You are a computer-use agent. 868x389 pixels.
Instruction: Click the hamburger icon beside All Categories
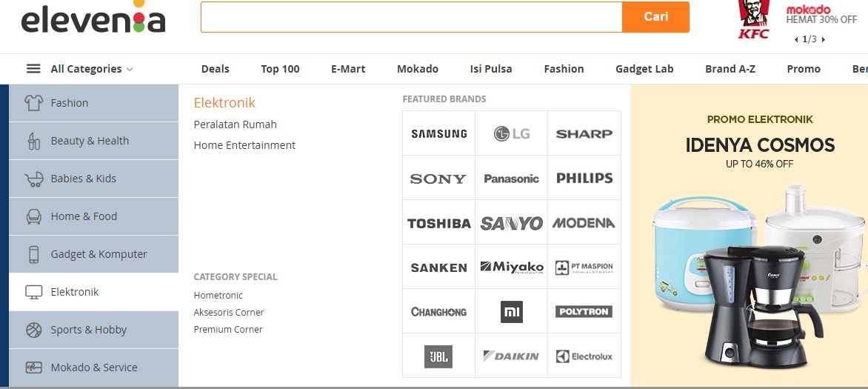(34, 69)
